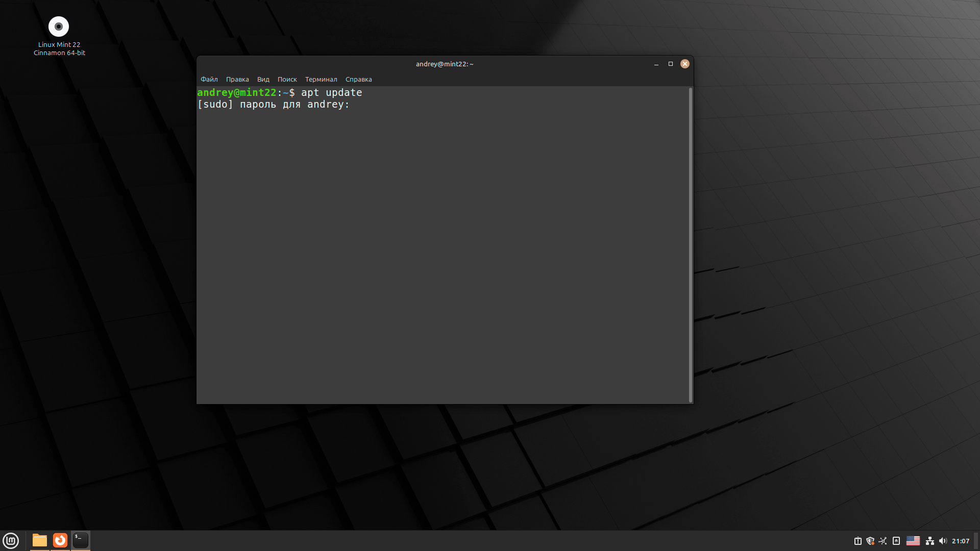Open the Update Manager shield tray icon
Image resolution: width=980 pixels, height=551 pixels.
click(870, 541)
